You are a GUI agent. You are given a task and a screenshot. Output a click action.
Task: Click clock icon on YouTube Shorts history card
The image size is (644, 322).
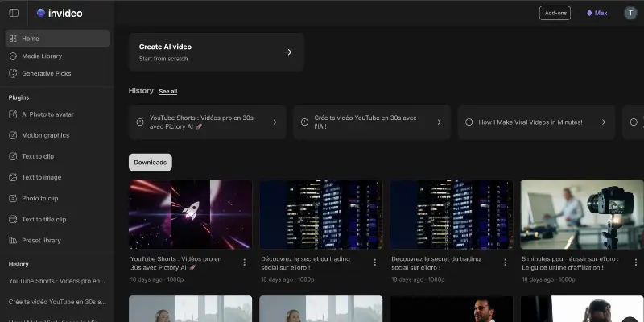pyautogui.click(x=140, y=122)
